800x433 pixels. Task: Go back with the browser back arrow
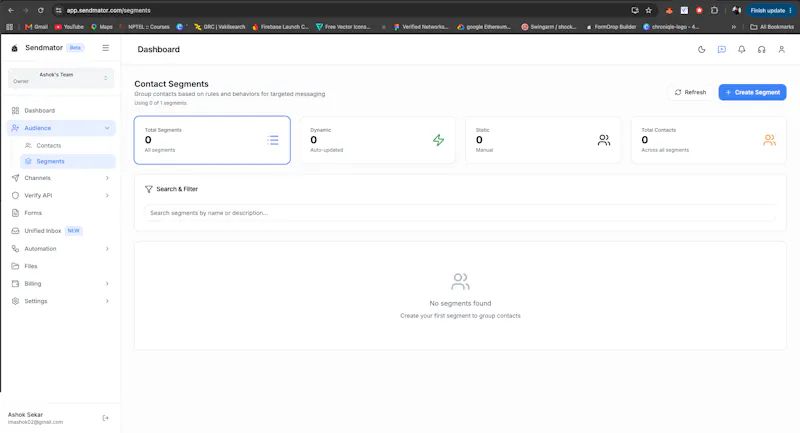click(x=11, y=10)
